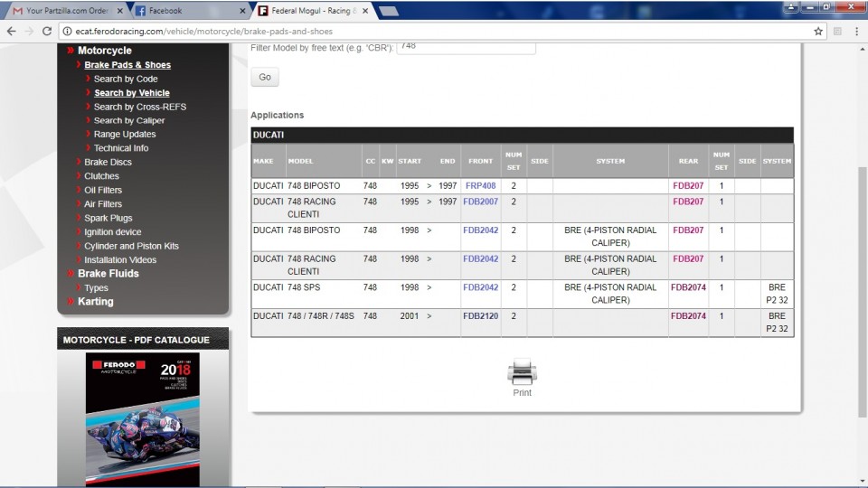Open Types under Brake Fluids

[96, 287]
